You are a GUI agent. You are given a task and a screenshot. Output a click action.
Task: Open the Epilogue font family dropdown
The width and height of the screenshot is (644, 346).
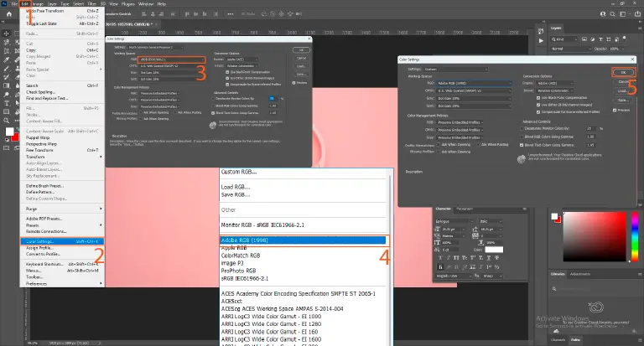pyautogui.click(x=453, y=221)
